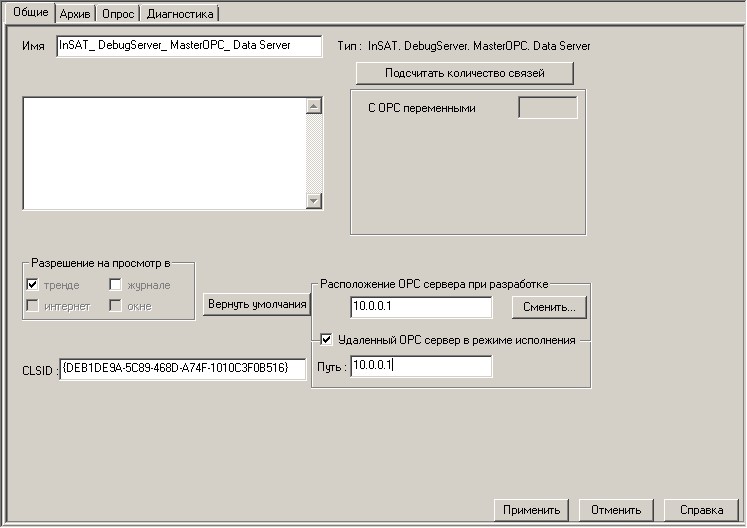747x528 pixels.
Task: Click the Отменить button
Action: [616, 510]
